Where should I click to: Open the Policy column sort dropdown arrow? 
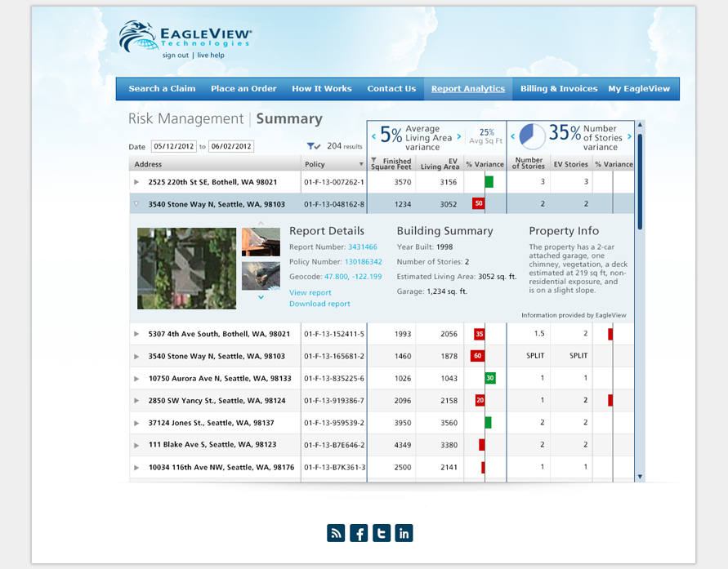tap(361, 164)
